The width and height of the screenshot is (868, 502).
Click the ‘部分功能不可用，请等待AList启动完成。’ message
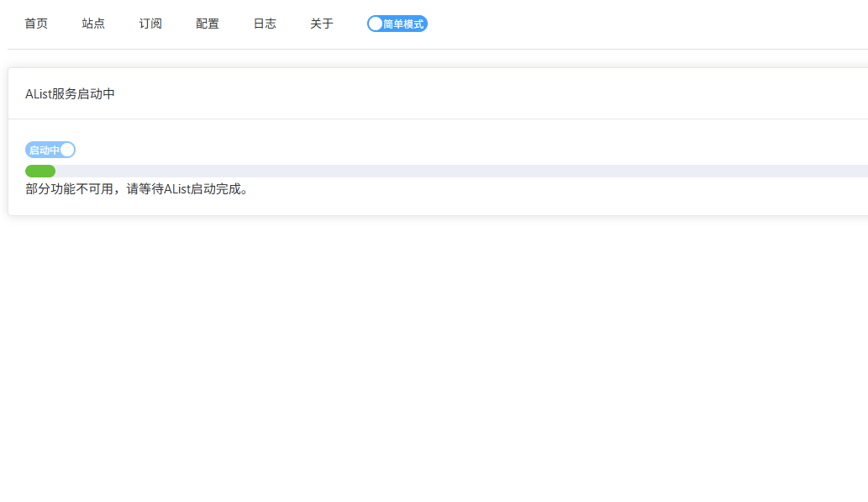tap(136, 189)
